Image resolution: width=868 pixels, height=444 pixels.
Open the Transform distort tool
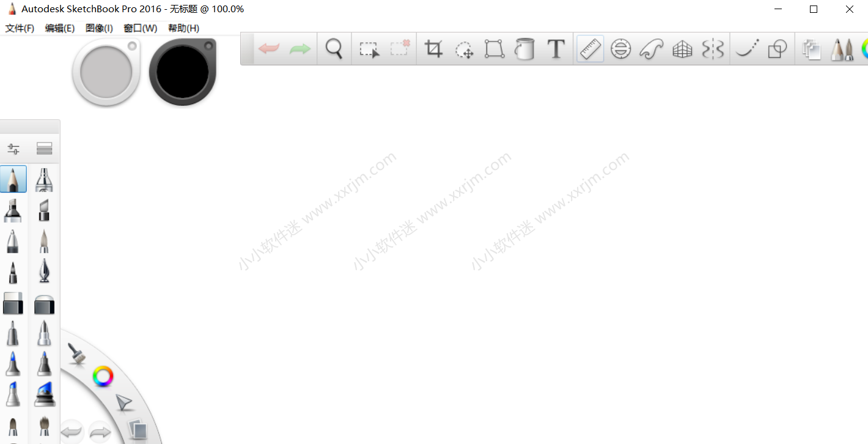pos(495,49)
